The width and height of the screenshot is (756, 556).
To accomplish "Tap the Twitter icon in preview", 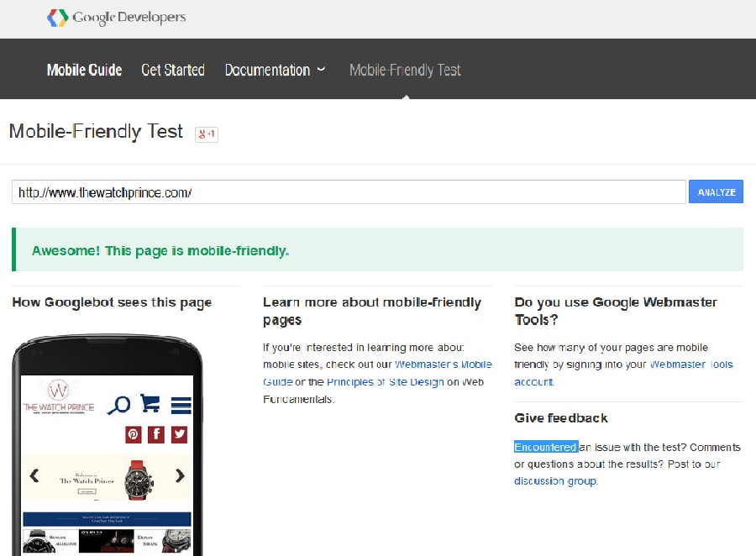I will [180, 434].
